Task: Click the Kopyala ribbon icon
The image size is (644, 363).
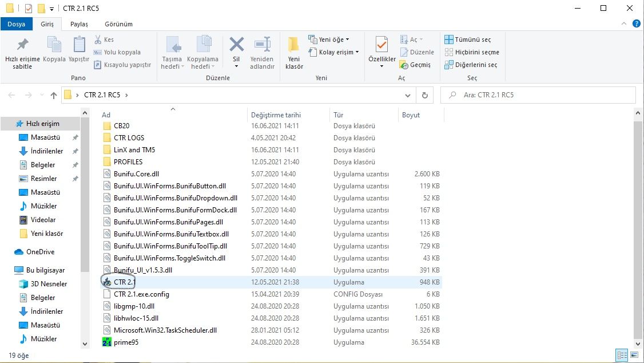Action: click(54, 49)
